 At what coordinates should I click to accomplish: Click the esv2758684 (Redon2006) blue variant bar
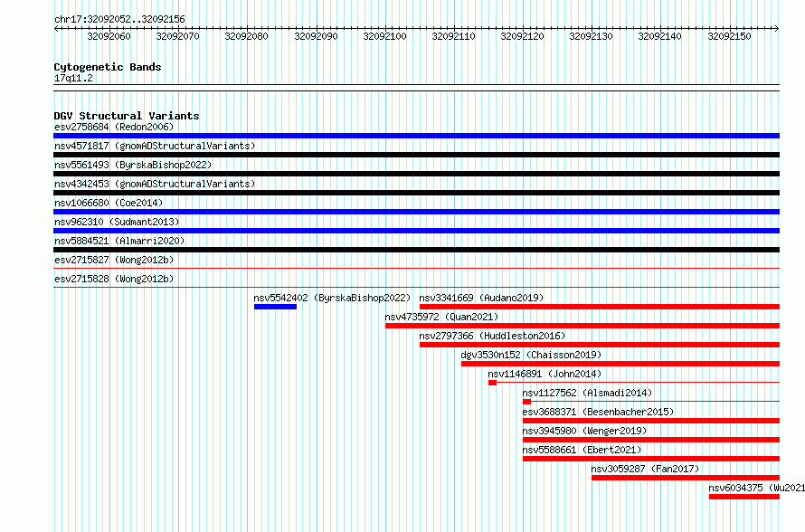(x=416, y=136)
